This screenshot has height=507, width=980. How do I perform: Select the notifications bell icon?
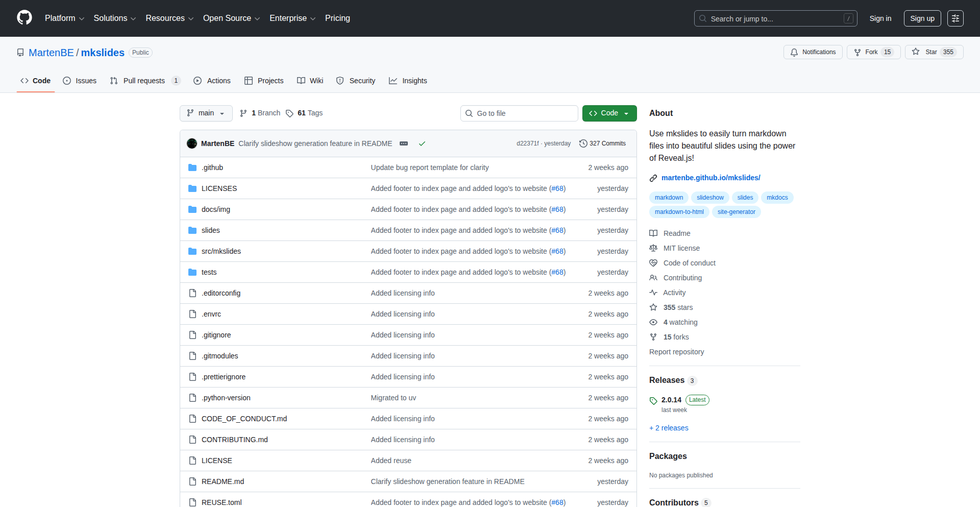(794, 52)
